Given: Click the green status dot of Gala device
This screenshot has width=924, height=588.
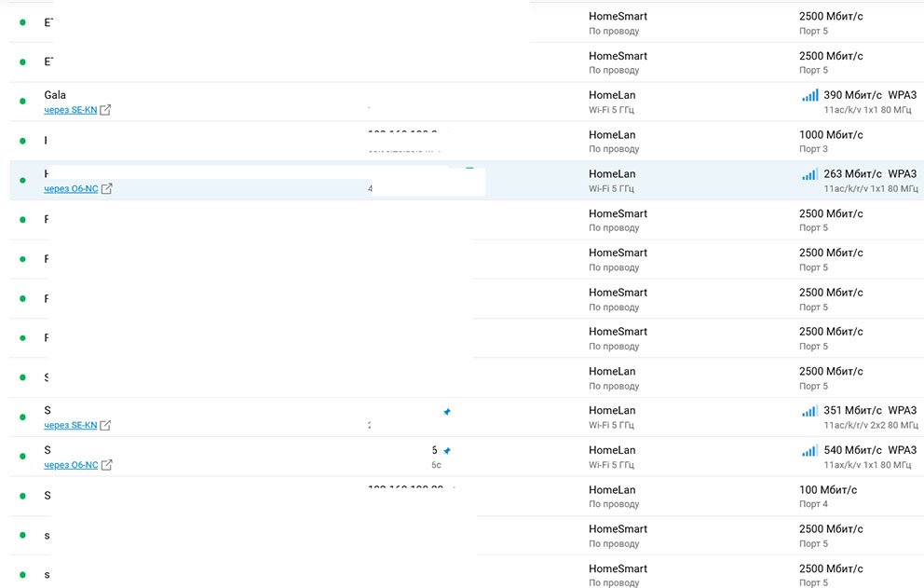Looking at the screenshot, I should coord(22,102).
